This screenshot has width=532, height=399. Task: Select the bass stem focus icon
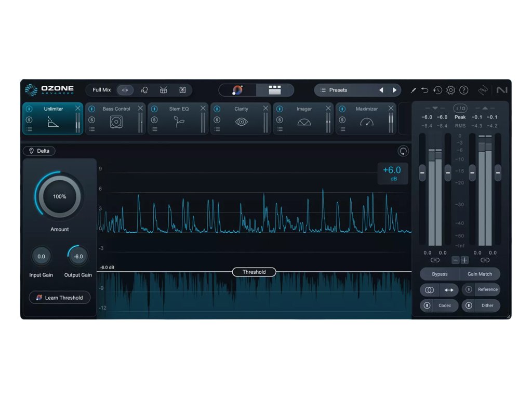tap(182, 90)
